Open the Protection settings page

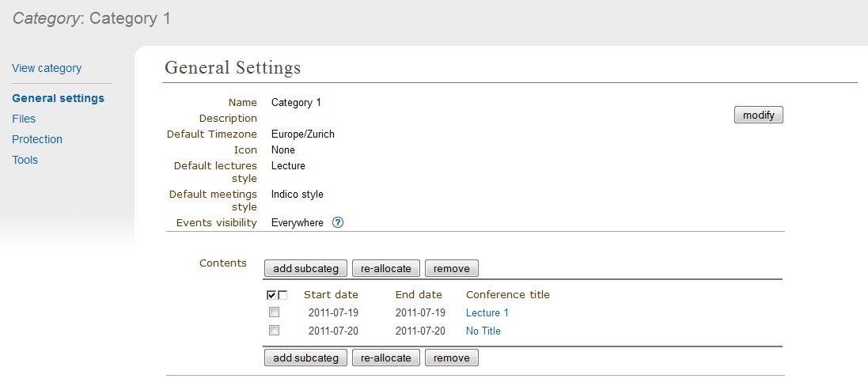(x=37, y=139)
